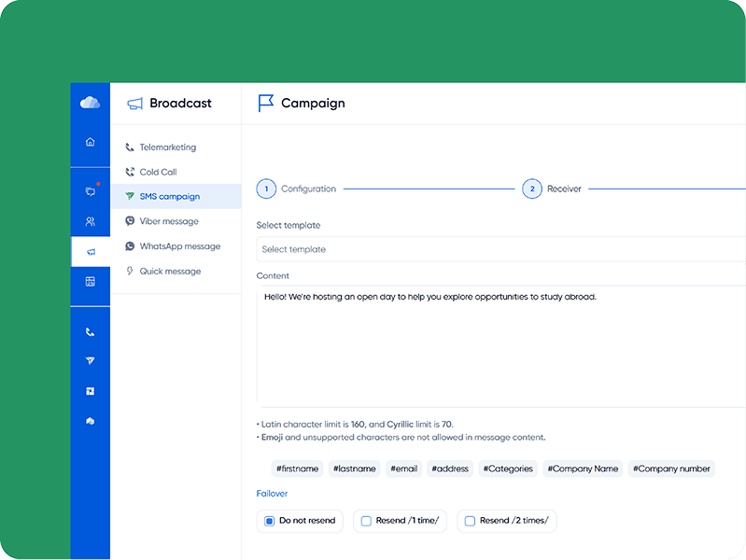Click the Cold Call phone icon
The width and height of the screenshot is (746, 560).
point(130,172)
